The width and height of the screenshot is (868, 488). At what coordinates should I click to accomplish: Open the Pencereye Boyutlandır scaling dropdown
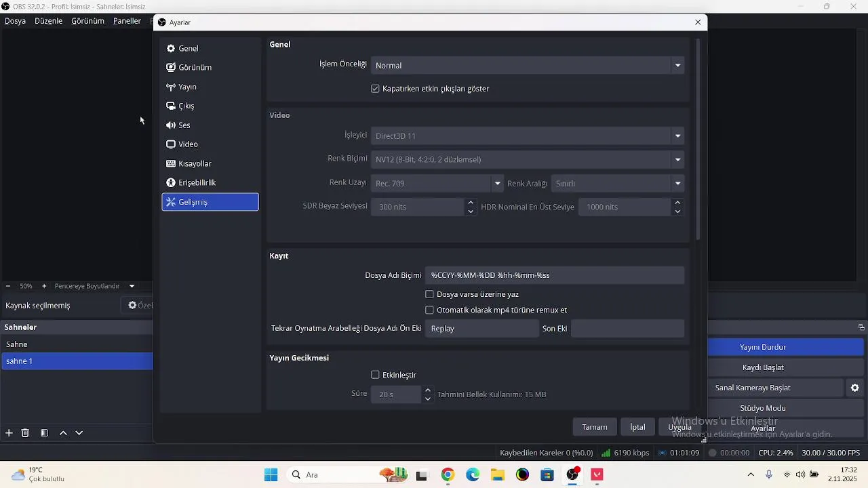coord(95,286)
